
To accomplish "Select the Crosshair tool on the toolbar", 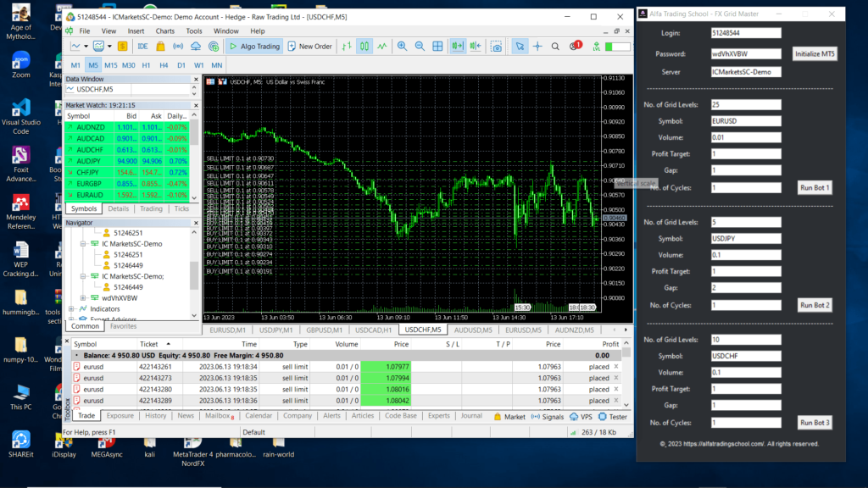I will (537, 47).
